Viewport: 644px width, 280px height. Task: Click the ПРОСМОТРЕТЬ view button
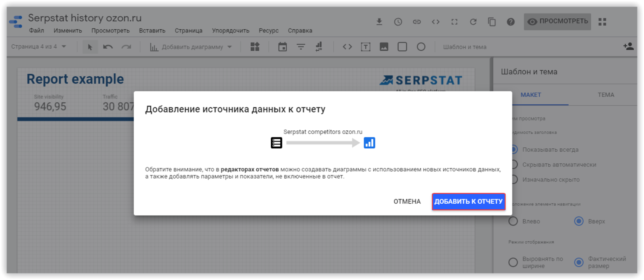[x=557, y=21]
